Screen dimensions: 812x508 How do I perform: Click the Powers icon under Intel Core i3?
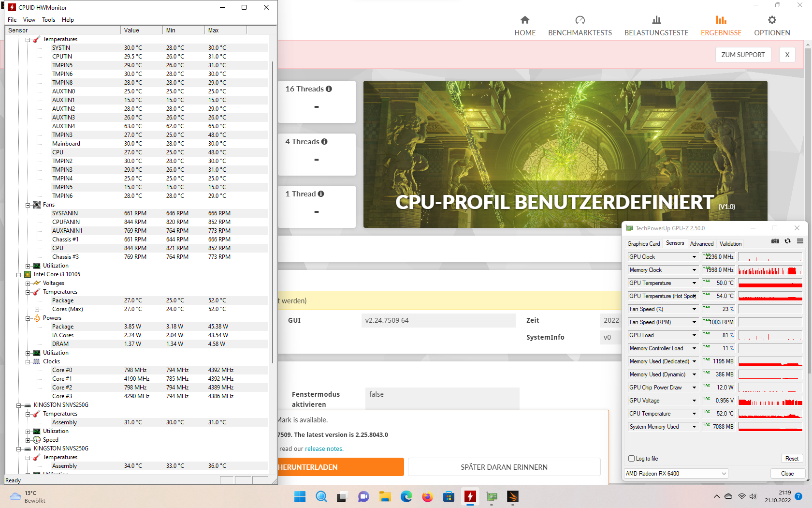37,318
